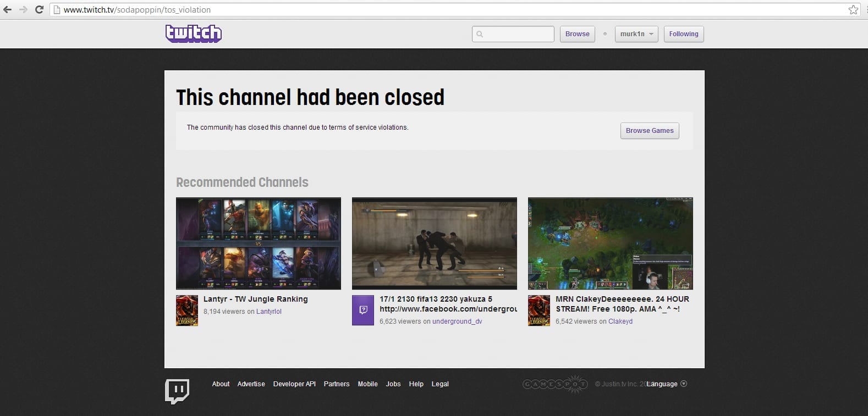Reload the page with refresh icon

[39, 9]
